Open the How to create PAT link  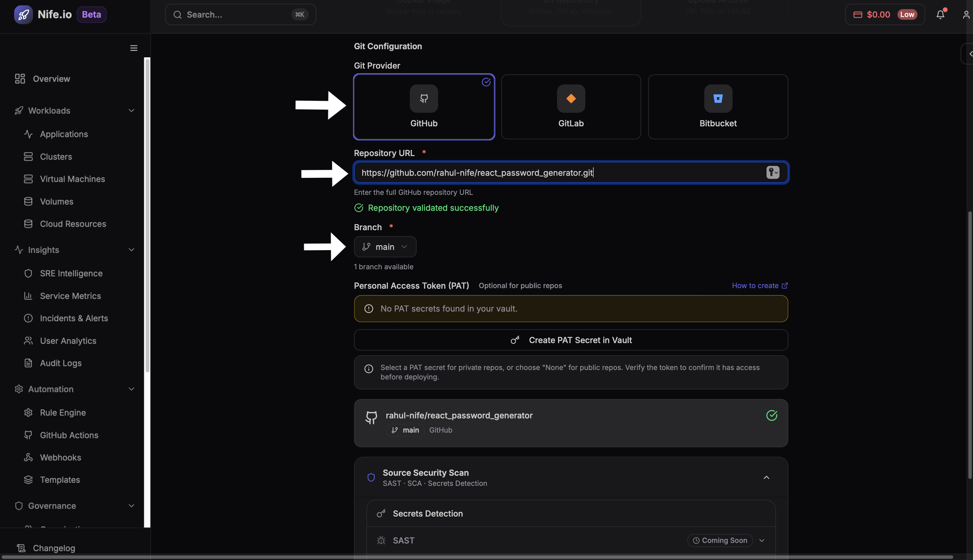click(x=759, y=286)
